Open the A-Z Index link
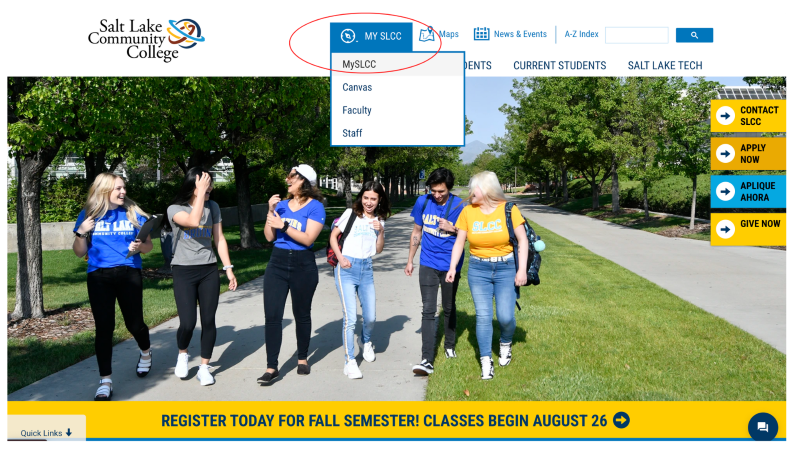The image size is (800, 450). [581, 34]
